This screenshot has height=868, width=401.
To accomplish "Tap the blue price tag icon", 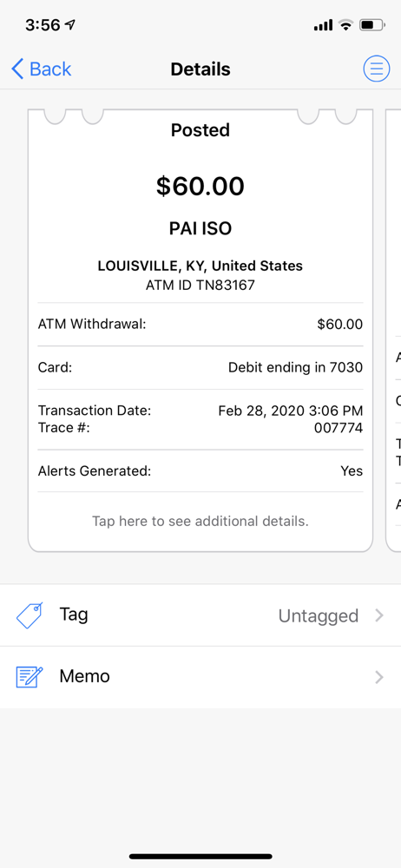I will click(30, 615).
